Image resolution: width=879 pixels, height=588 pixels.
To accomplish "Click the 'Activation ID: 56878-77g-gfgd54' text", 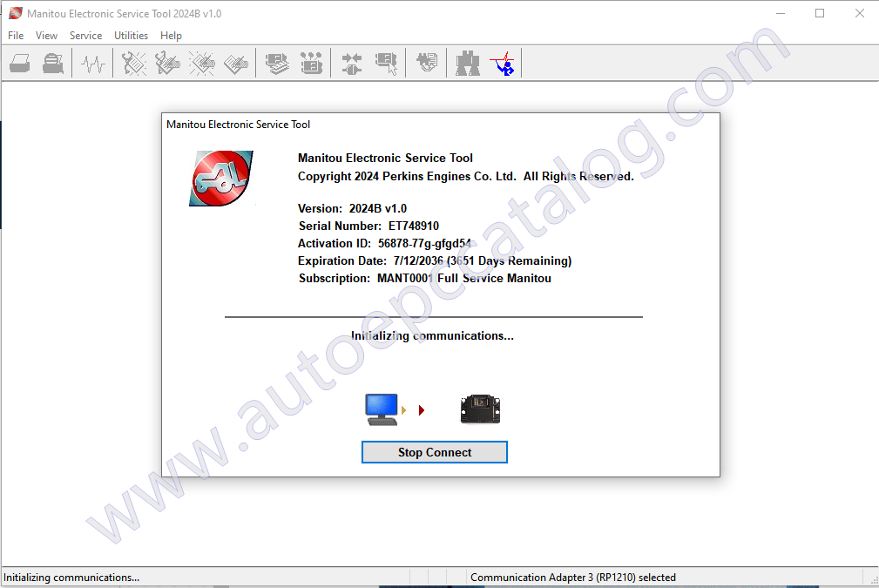I will [384, 243].
